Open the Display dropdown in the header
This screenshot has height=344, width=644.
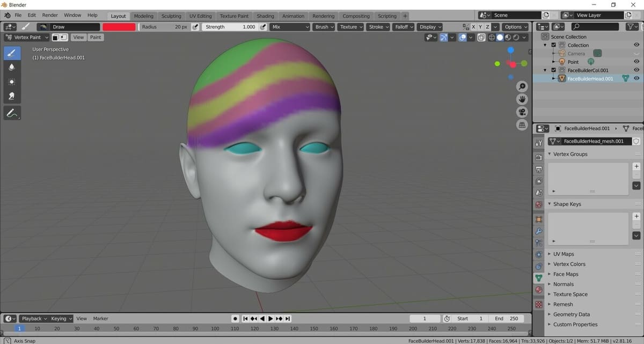click(430, 27)
